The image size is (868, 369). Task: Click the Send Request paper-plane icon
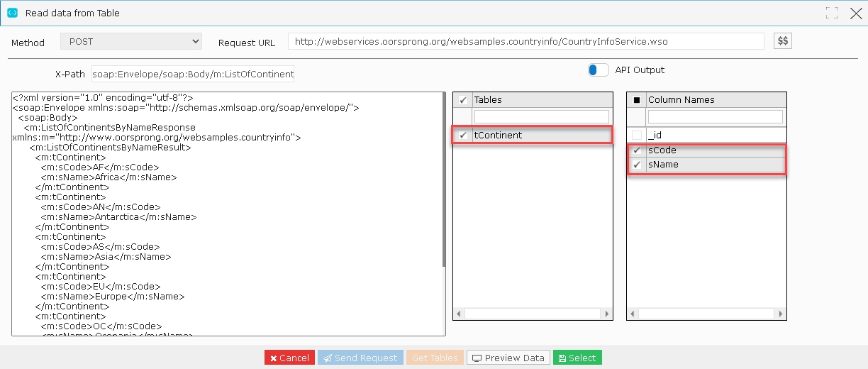pyautogui.click(x=326, y=358)
